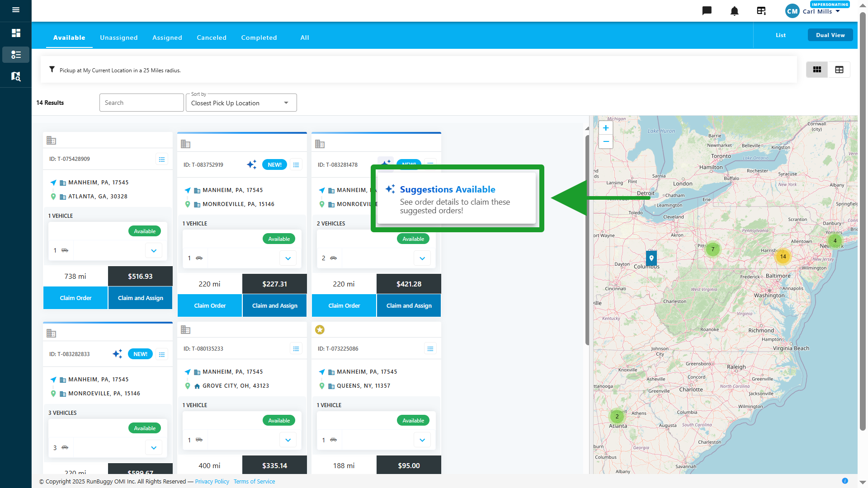Click the Available status on order T-075428909
The width and height of the screenshot is (868, 488).
145,231
